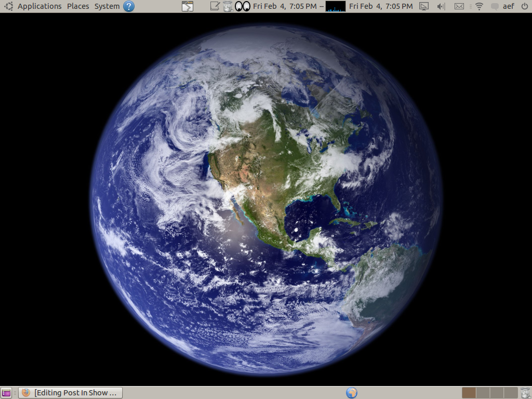Open the Help question mark icon
The height and width of the screenshot is (399, 532).
coord(129,6)
